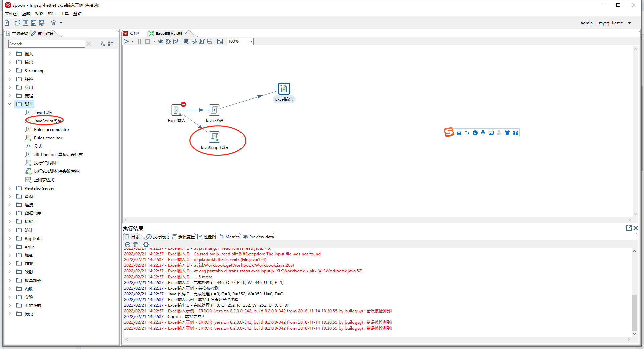This screenshot has width=644, height=349.
Task: Click the save file icon
Action: point(34,23)
